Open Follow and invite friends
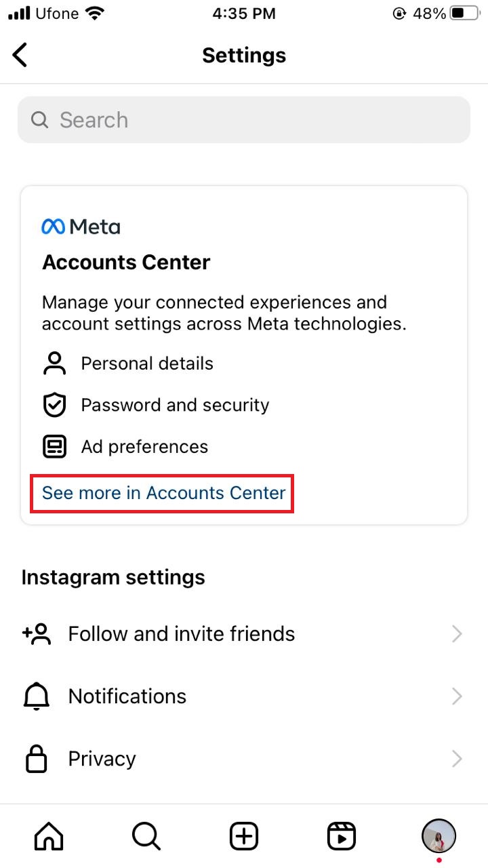Screen dimensions: 488x868 coord(244,634)
